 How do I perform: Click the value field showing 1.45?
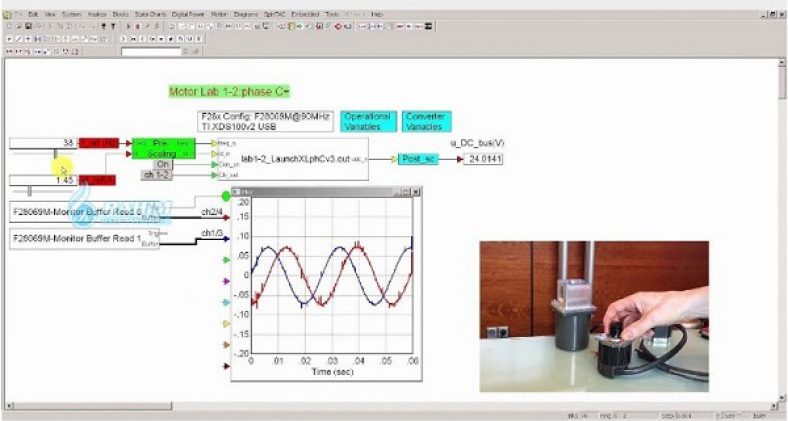(x=43, y=180)
